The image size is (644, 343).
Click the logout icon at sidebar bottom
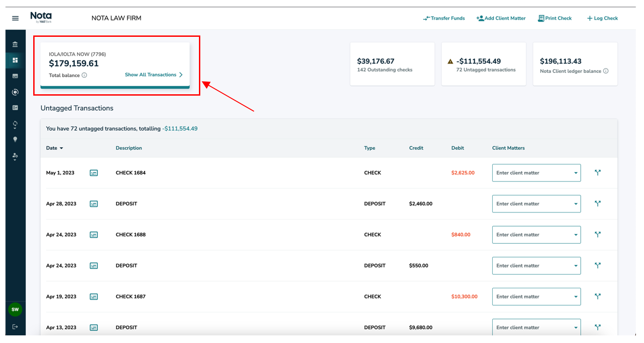[15, 326]
